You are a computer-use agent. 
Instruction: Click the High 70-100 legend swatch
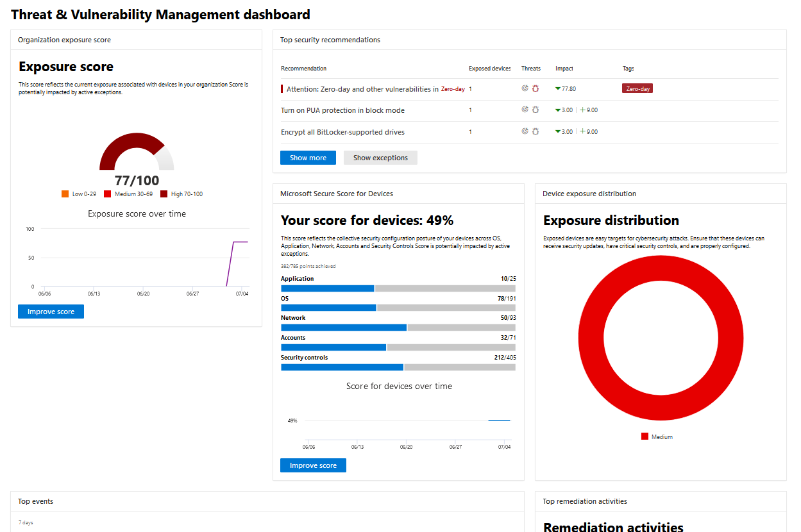pyautogui.click(x=164, y=194)
